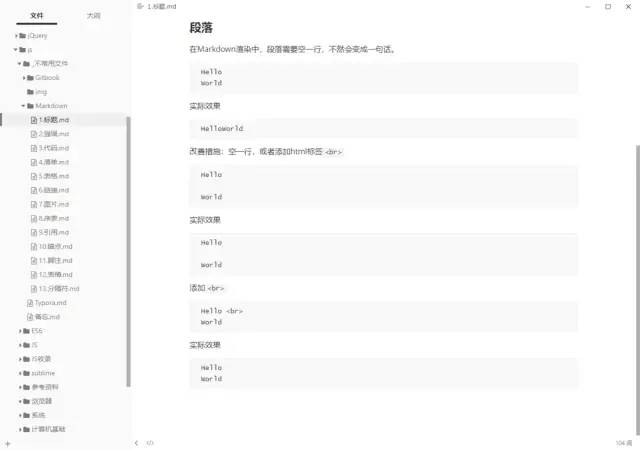Click file icon of 1.标题.md in tree

coord(34,120)
